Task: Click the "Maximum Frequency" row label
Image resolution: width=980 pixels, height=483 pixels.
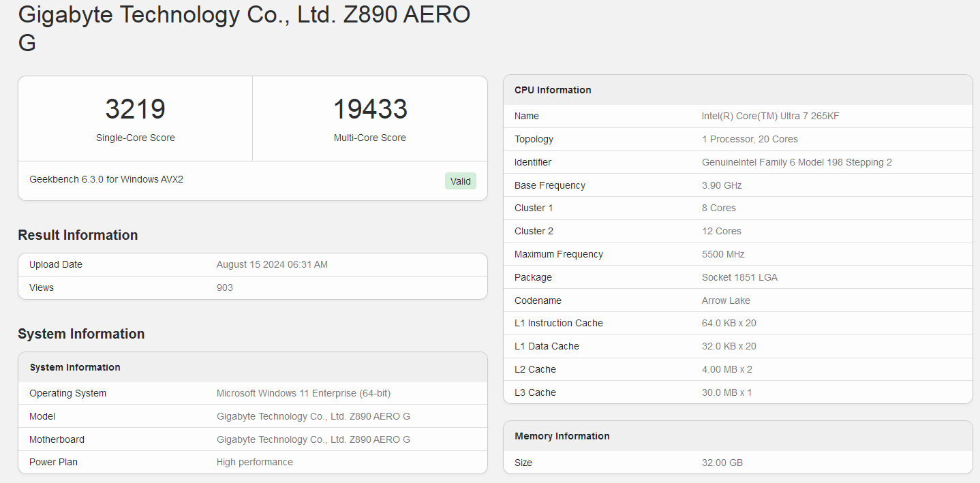Action: click(559, 254)
